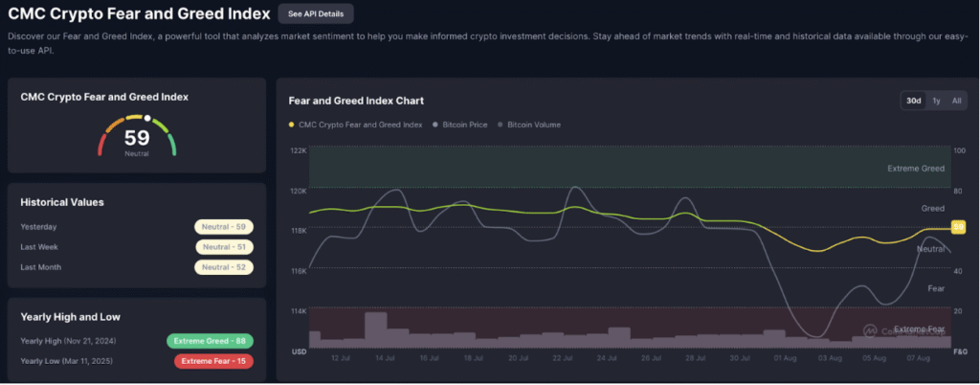This screenshot has height=385, width=980.
Task: Switch chart range to 1y
Action: [x=936, y=101]
